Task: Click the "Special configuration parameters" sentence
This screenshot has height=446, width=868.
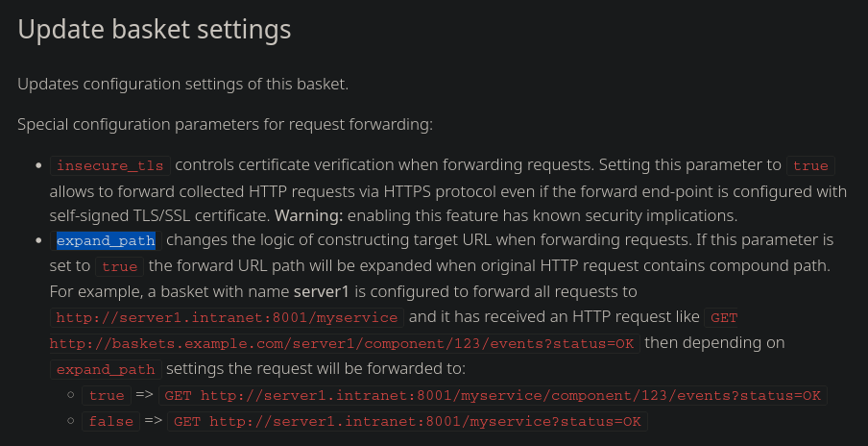Action: point(226,124)
